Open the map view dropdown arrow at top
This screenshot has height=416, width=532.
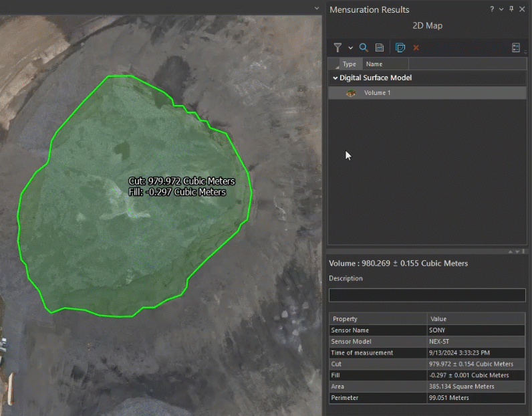317,8
